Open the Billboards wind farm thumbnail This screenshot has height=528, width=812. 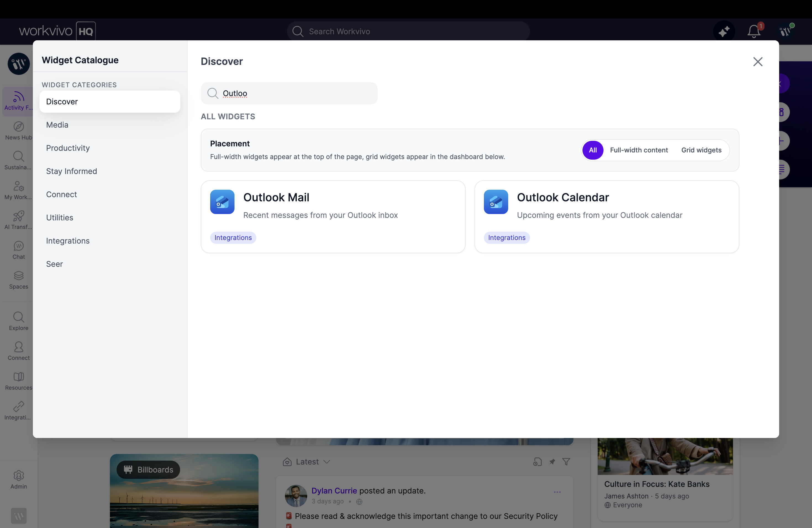tap(184, 491)
